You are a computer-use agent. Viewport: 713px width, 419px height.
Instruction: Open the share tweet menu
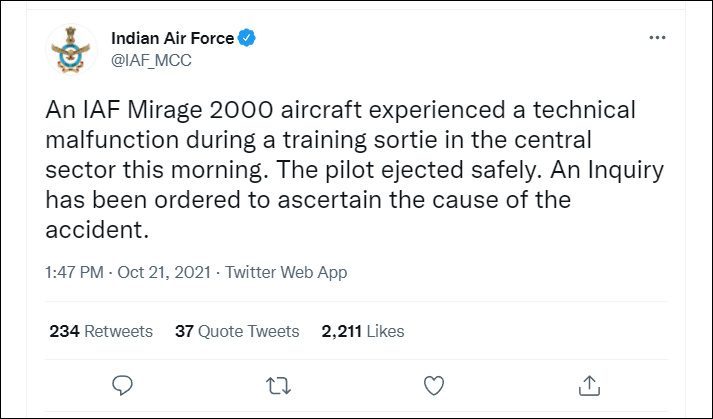tap(590, 384)
